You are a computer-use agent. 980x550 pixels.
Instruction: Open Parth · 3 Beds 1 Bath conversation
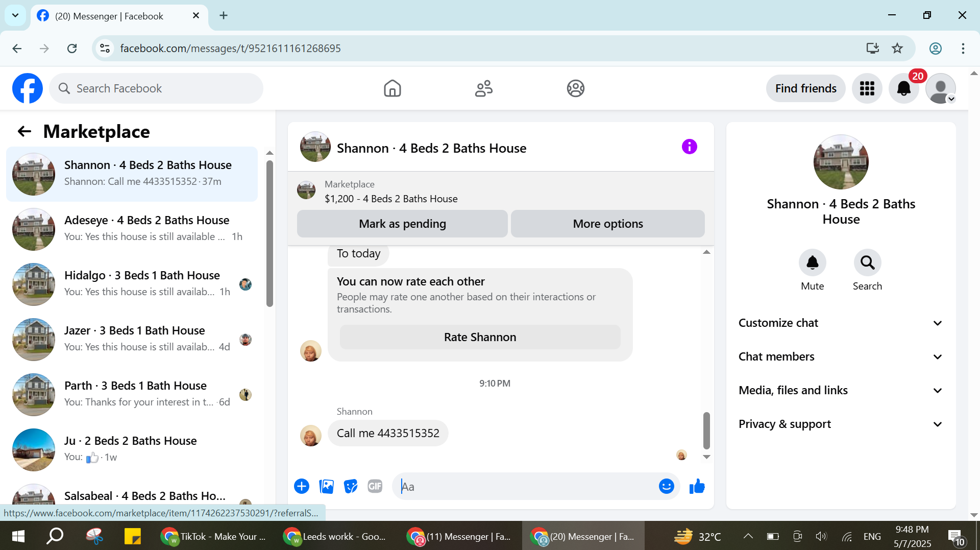point(132,395)
